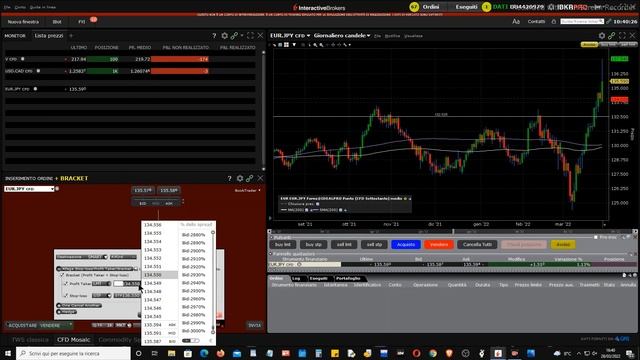Image resolution: width=640 pixels, height=360 pixels.
Task: Open order entry panel settings gear
Action: tap(240, 178)
